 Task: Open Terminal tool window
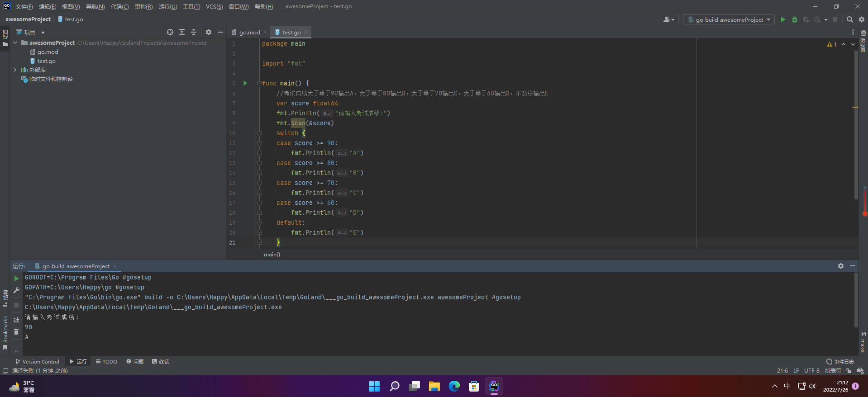[161, 362]
